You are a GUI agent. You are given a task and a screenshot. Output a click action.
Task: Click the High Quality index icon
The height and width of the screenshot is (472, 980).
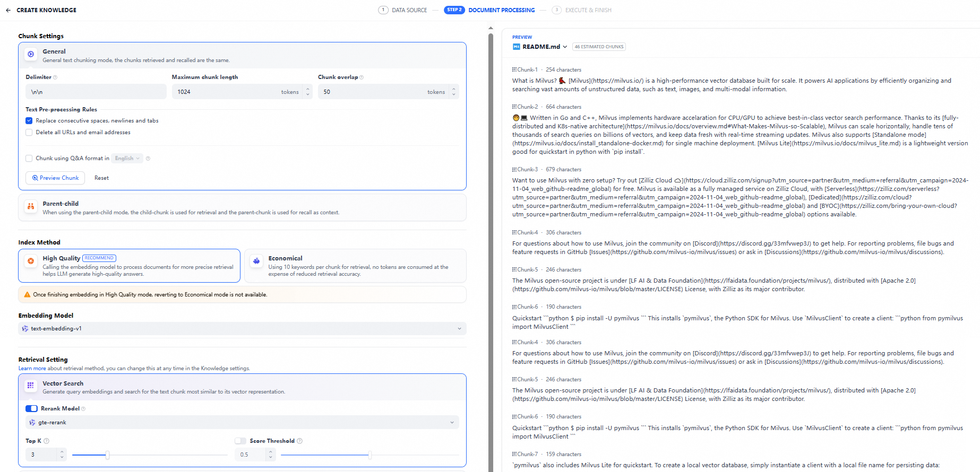coord(31,261)
